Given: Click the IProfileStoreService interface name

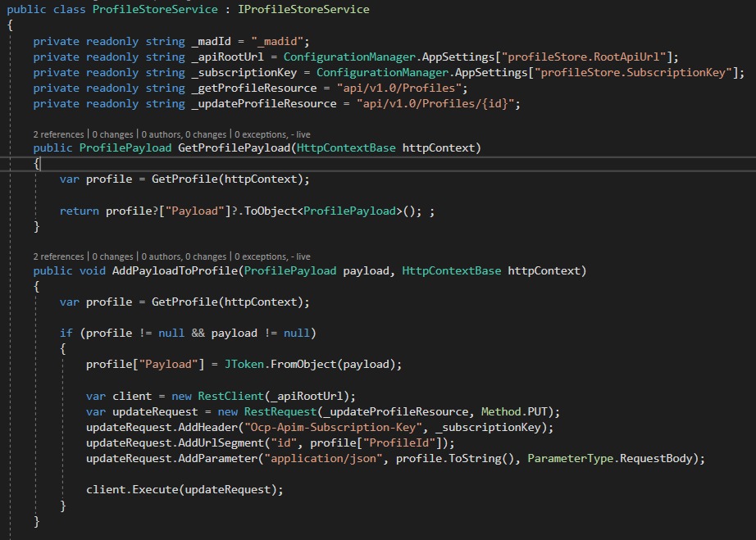Looking at the screenshot, I should click(x=303, y=9).
